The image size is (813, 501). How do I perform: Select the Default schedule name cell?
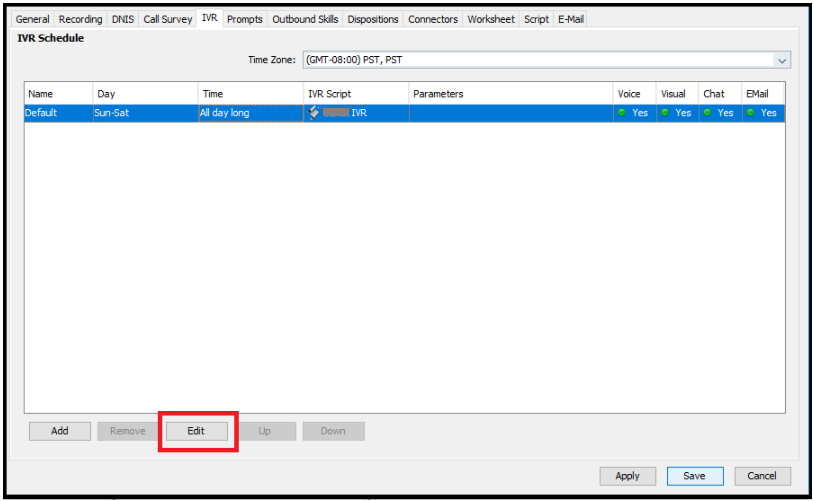point(59,113)
